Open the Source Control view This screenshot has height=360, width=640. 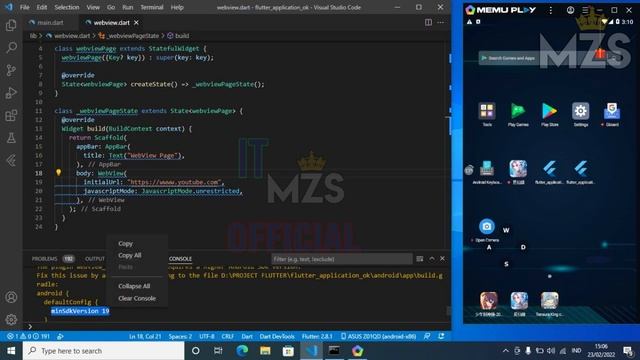coord(11,70)
